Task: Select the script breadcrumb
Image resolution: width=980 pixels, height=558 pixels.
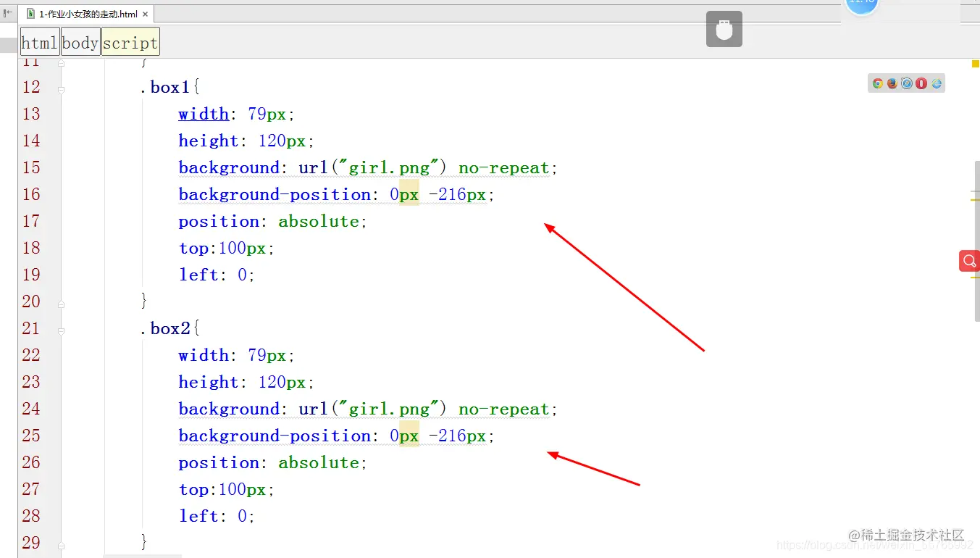Action: 130,43
